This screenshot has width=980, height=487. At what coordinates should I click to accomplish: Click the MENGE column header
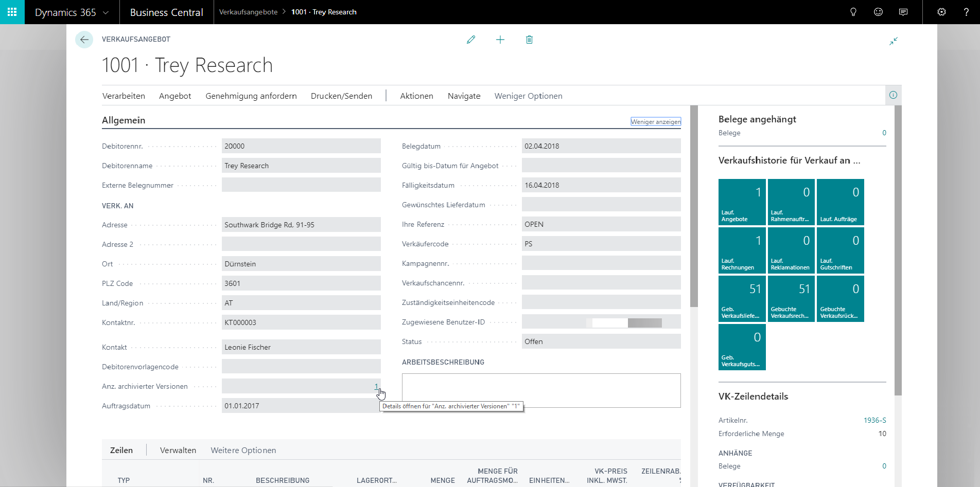pyautogui.click(x=443, y=480)
